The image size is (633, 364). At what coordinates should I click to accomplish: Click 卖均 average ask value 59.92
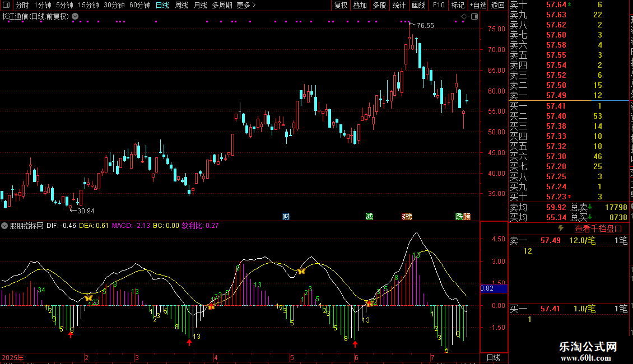556,207
